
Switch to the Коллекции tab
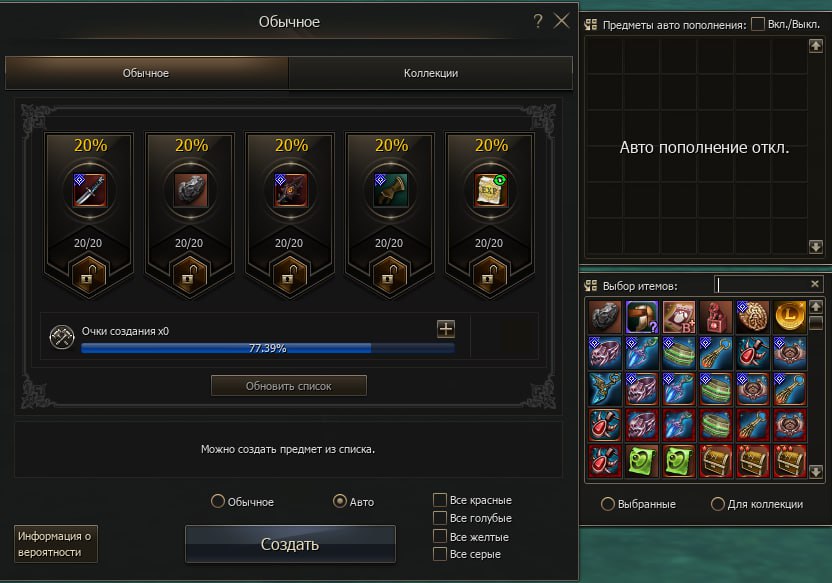point(430,73)
